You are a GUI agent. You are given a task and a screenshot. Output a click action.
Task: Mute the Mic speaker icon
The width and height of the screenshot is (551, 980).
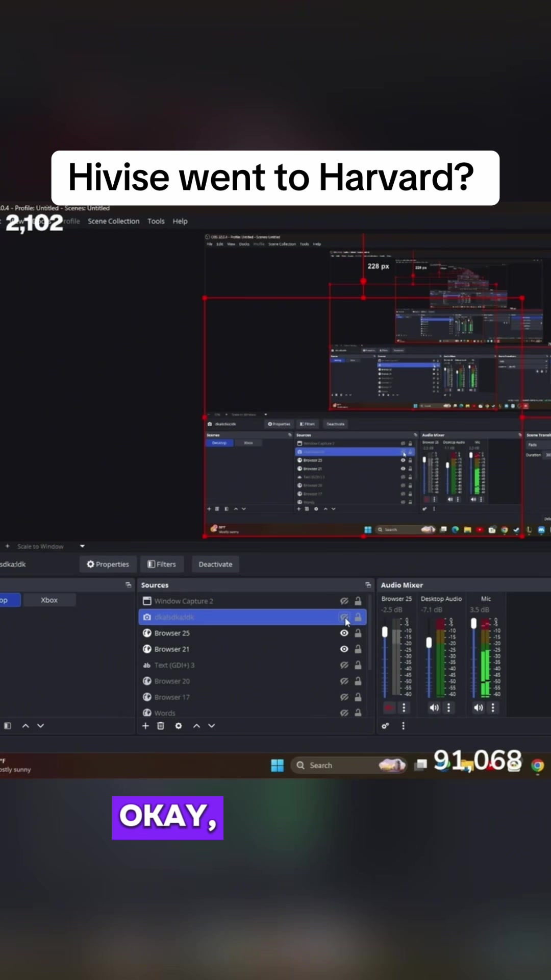tap(478, 708)
